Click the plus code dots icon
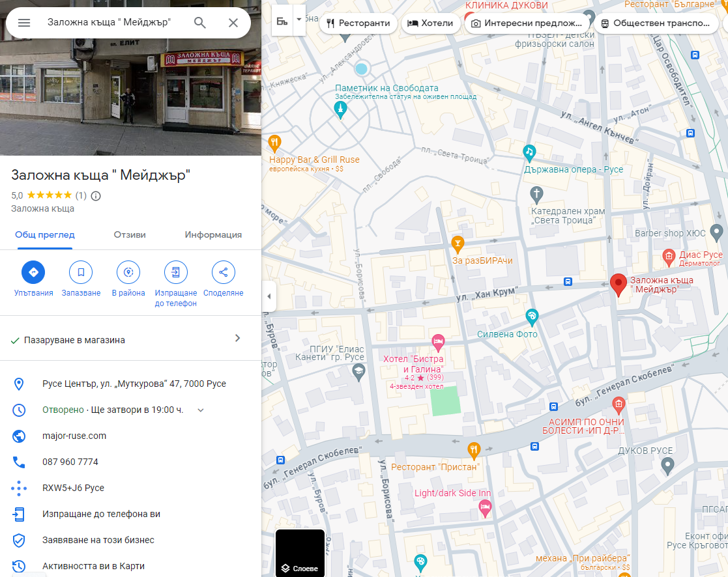 pos(18,488)
